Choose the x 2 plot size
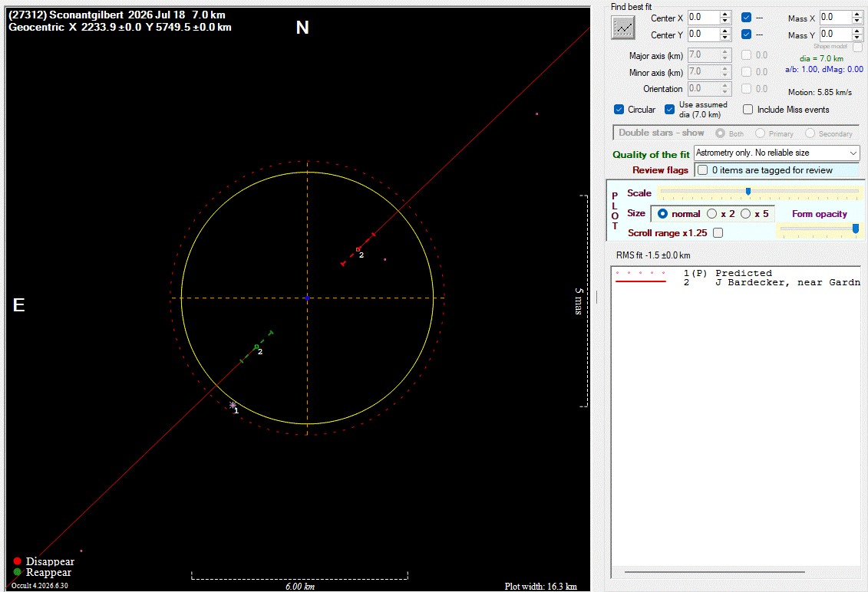The image size is (868, 592). pyautogui.click(x=712, y=213)
